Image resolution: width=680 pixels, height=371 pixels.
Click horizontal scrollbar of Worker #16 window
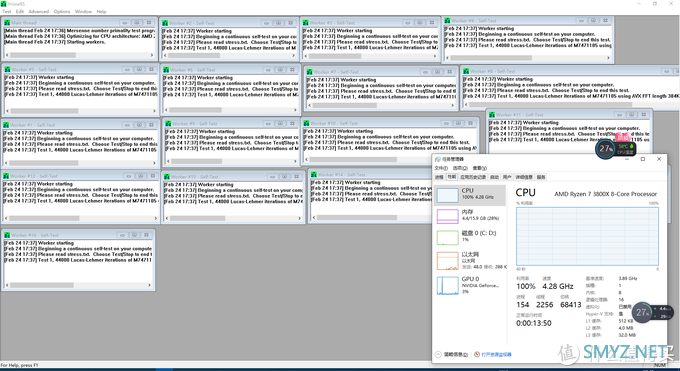coord(78,285)
